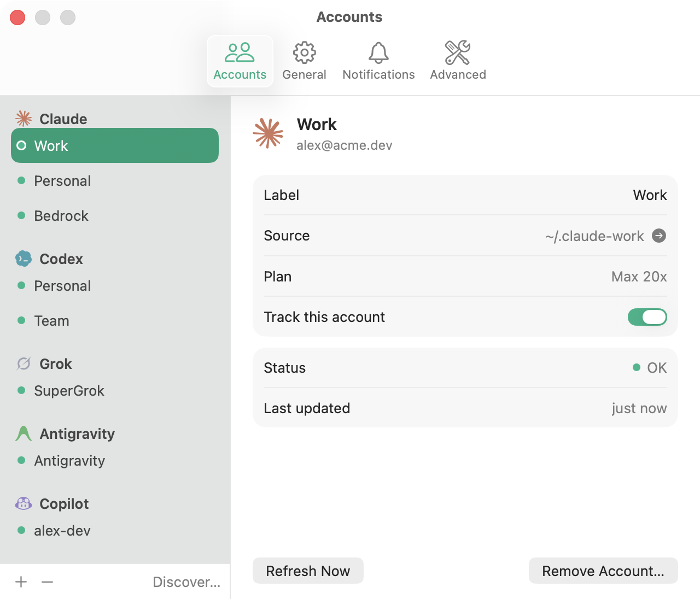Click the Grok provider icon
The width and height of the screenshot is (700, 599).
coord(24,363)
